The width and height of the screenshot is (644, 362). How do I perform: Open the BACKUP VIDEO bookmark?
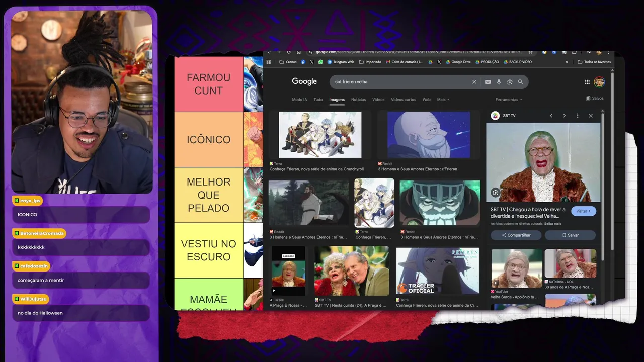(517, 62)
